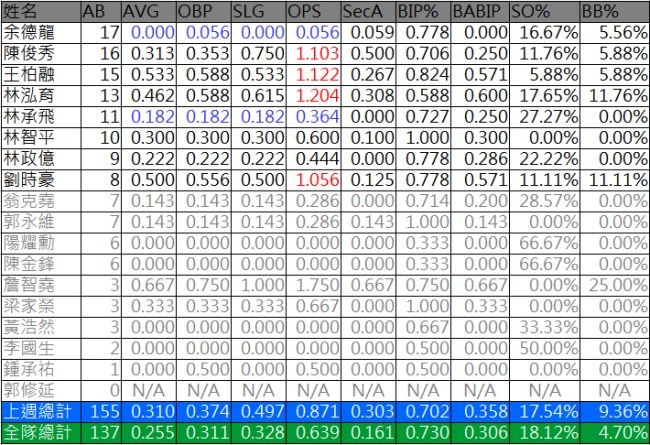Click 余德龍's blue OBP value 0.056
This screenshot has height=445, width=650.
tap(208, 33)
